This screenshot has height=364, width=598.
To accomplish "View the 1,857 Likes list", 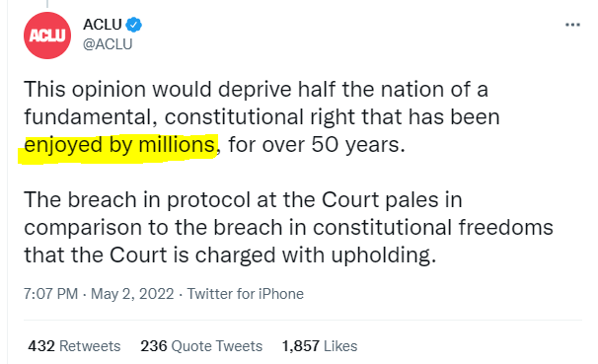I will [320, 346].
